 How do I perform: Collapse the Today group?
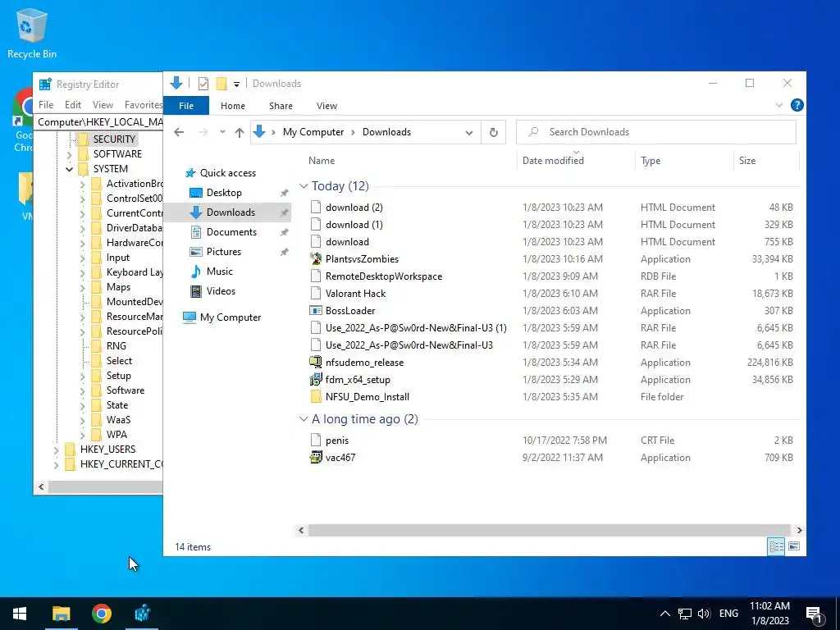tap(304, 186)
